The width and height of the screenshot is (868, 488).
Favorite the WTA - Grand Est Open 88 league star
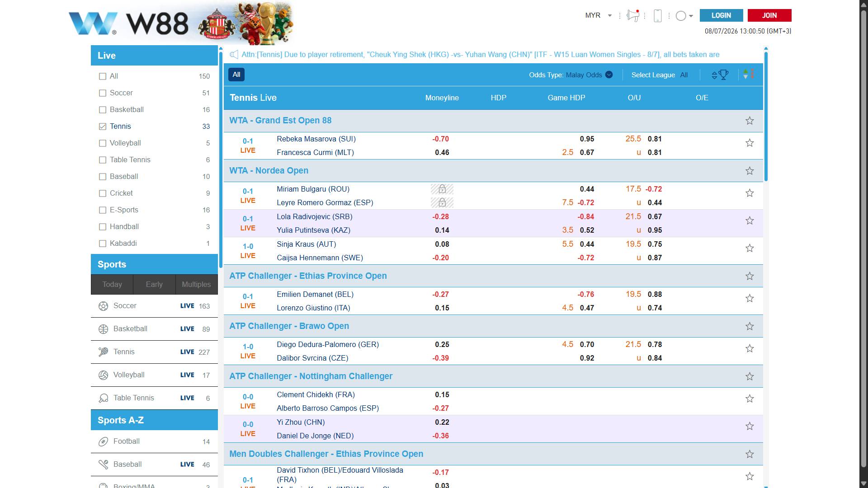tap(750, 121)
